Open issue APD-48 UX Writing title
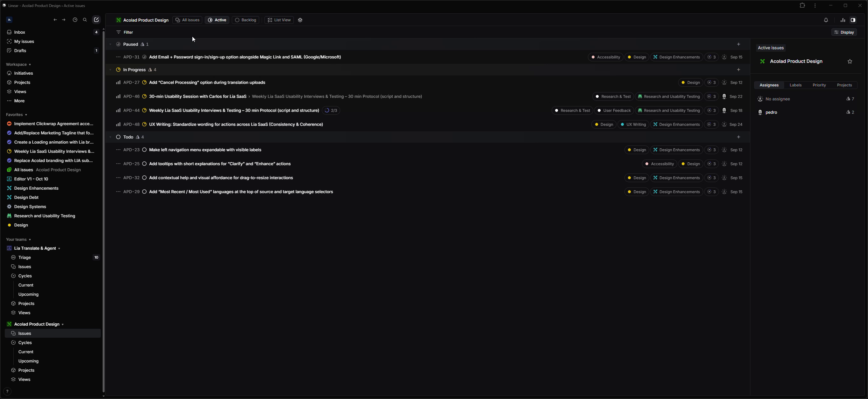This screenshot has width=868, height=399. tap(236, 125)
